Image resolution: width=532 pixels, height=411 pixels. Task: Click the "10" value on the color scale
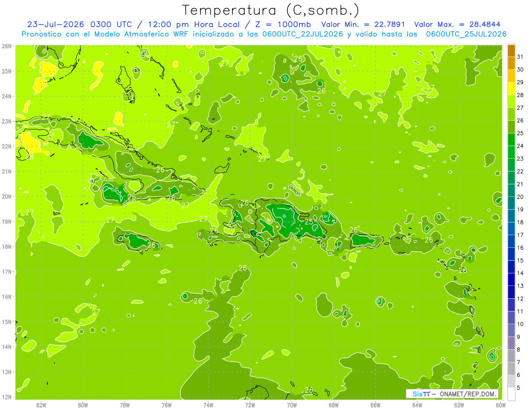(x=520, y=324)
